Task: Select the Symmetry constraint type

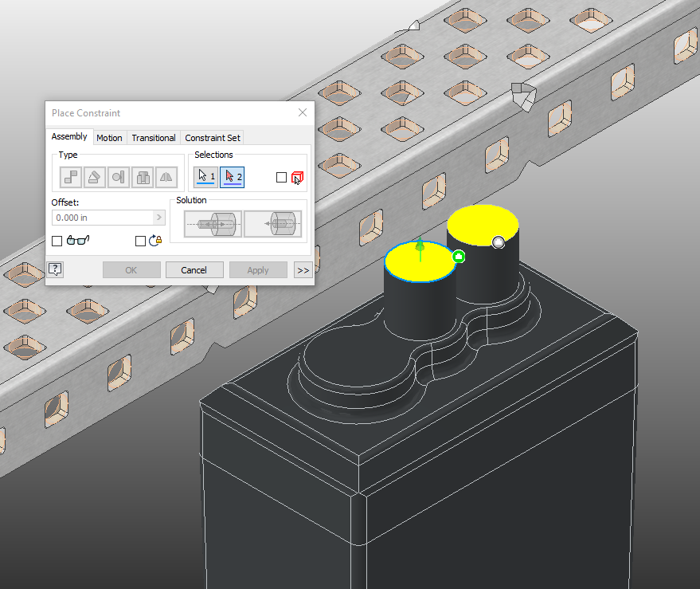Action: [x=166, y=178]
